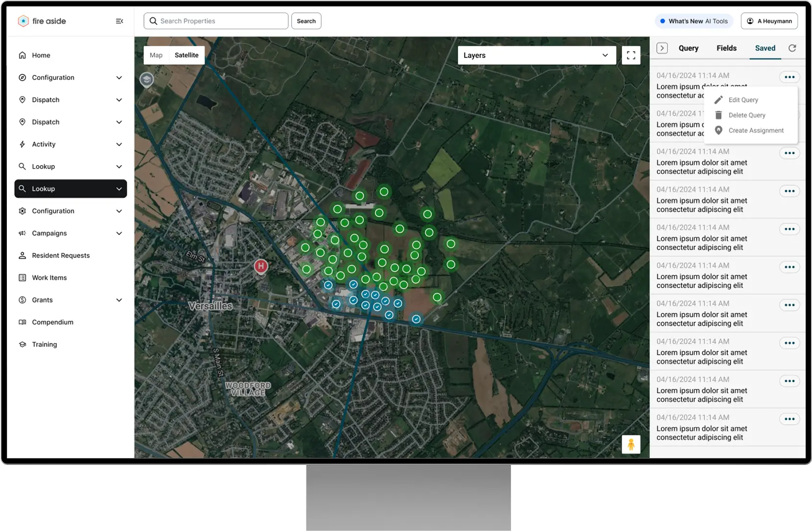The height and width of the screenshot is (531, 812).
Task: Collapse the navigation sidebar with the toggle icon
Action: (x=119, y=21)
